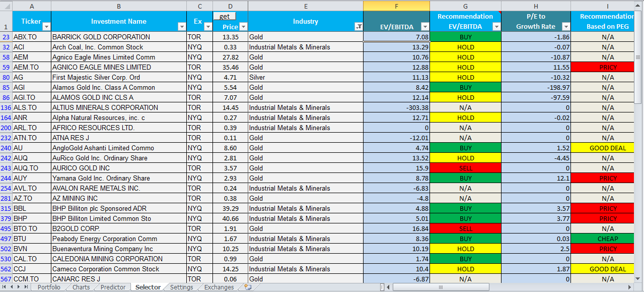This screenshot has width=644, height=292.
Task: Select the SELL cell in BTO.TO row
Action: pos(465,228)
